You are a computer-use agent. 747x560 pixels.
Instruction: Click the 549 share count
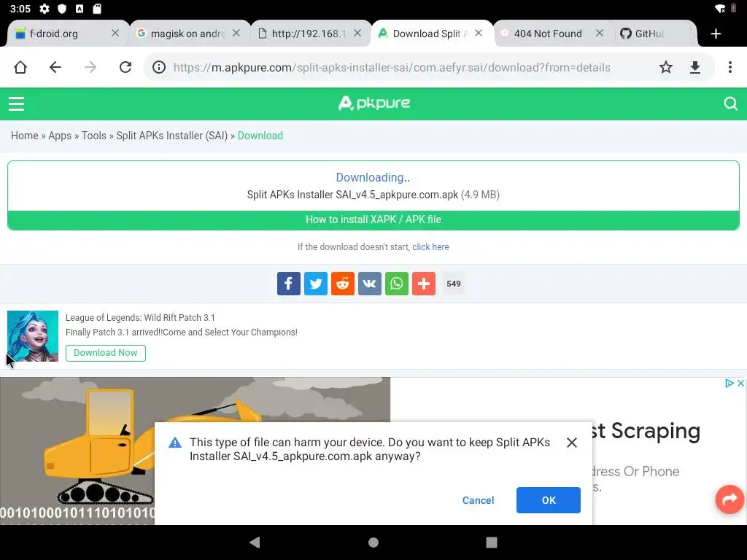point(453,284)
